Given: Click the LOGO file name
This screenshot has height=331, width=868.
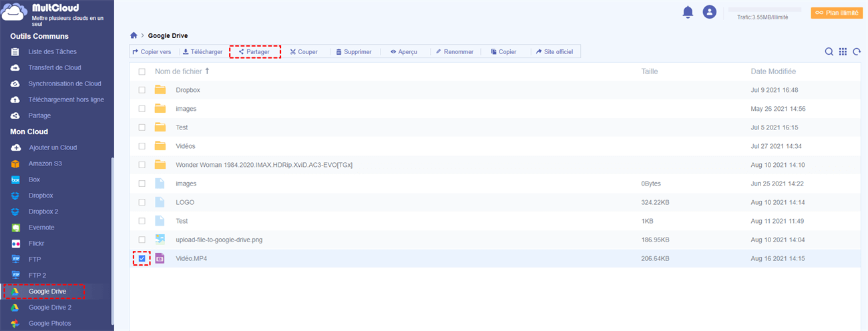Looking at the screenshot, I should click(185, 202).
